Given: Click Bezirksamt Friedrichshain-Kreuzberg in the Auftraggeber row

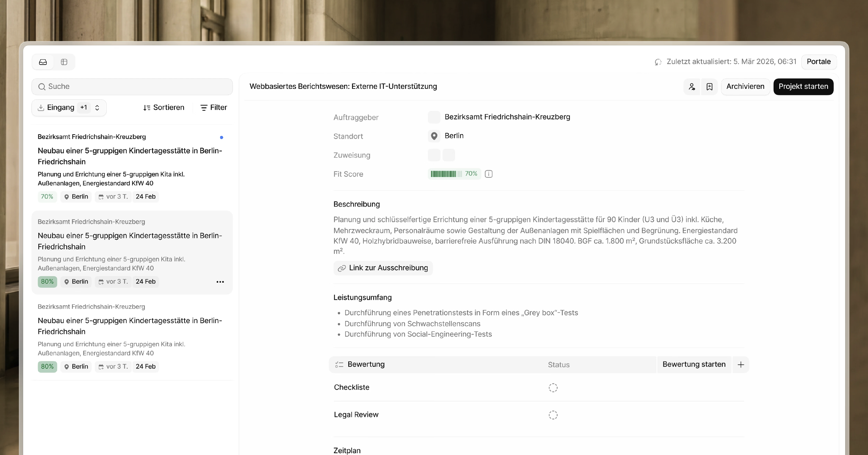Looking at the screenshot, I should pyautogui.click(x=507, y=117).
